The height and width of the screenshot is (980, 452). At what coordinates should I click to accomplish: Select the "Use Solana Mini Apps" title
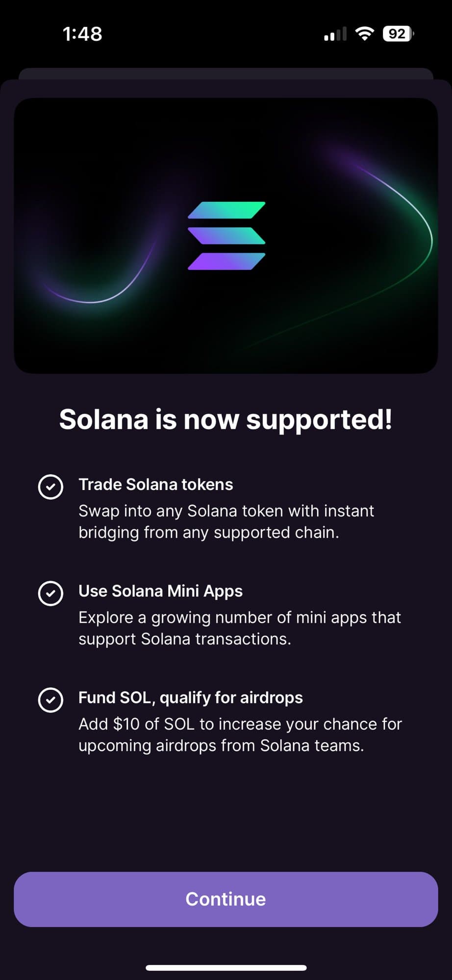coord(160,591)
